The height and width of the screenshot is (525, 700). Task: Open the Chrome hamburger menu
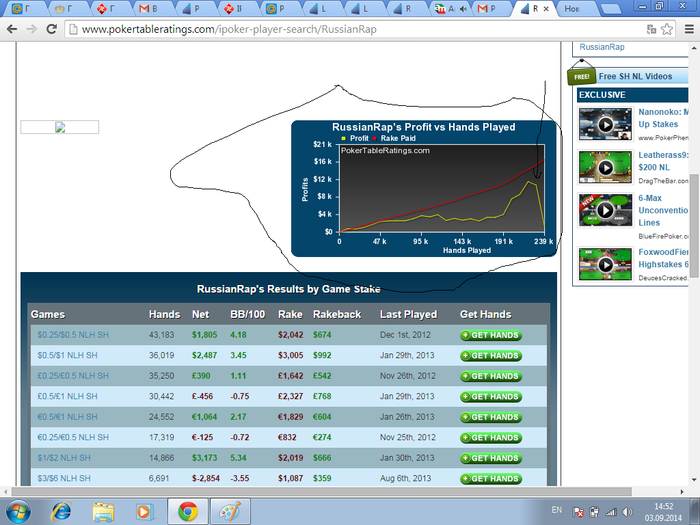point(689,29)
